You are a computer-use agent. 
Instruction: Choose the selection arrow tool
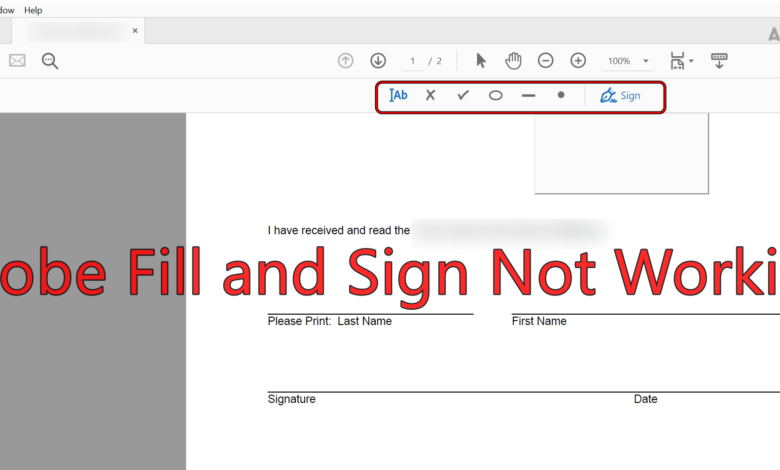pyautogui.click(x=481, y=61)
